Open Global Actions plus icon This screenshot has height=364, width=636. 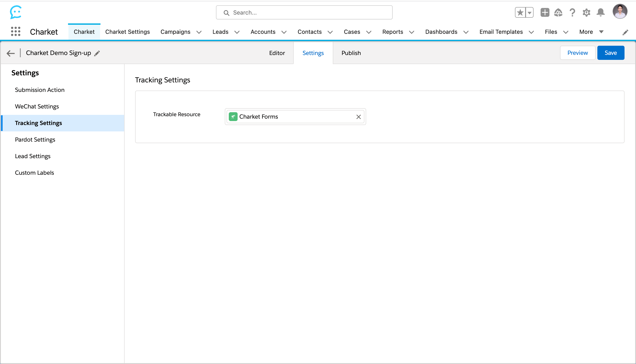[545, 13]
